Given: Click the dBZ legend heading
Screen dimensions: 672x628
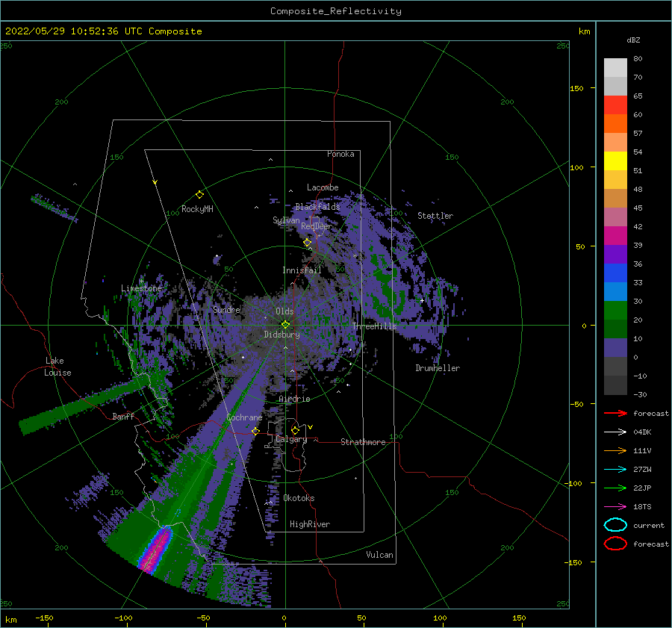Looking at the screenshot, I should point(633,40).
